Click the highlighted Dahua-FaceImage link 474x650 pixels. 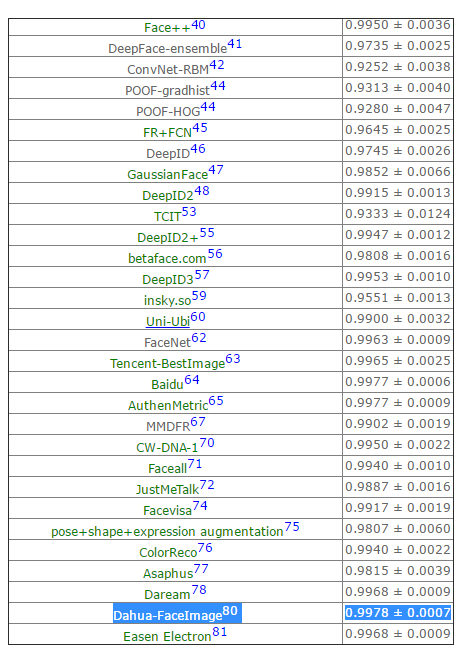(x=168, y=615)
